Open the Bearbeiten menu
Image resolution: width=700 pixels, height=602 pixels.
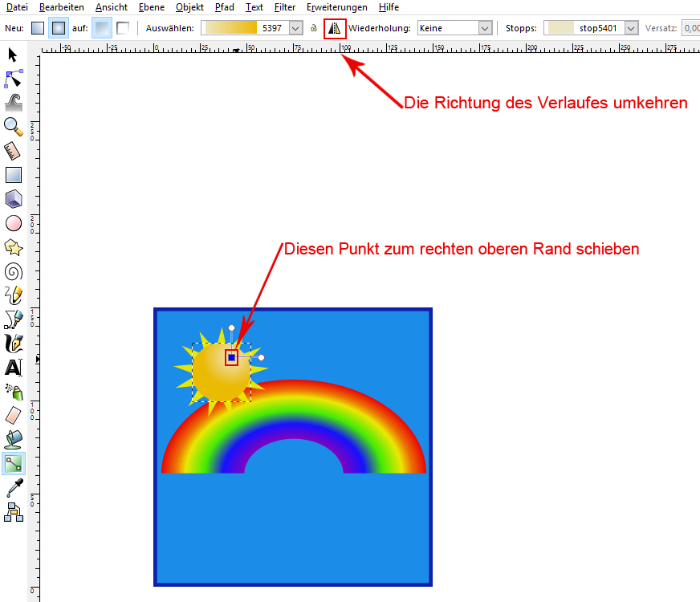[x=62, y=7]
